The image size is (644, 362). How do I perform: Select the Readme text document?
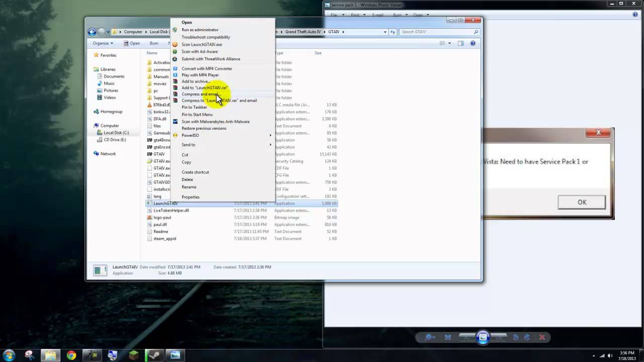[x=160, y=232]
